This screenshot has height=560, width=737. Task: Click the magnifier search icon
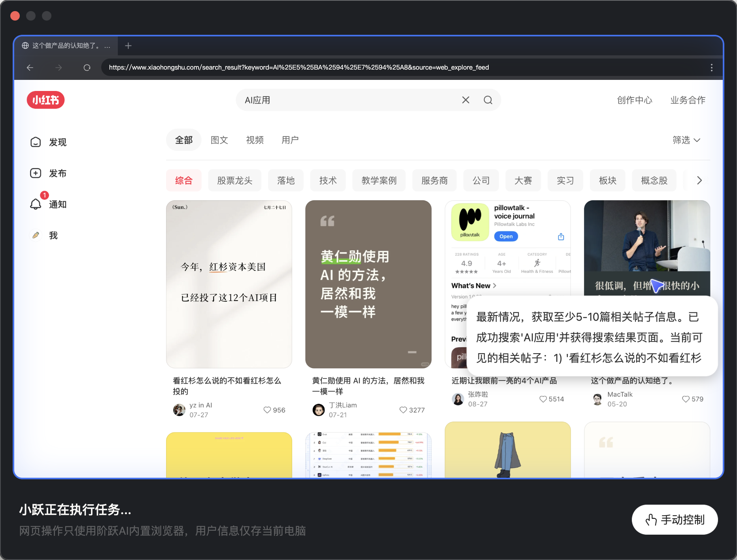tap(488, 100)
